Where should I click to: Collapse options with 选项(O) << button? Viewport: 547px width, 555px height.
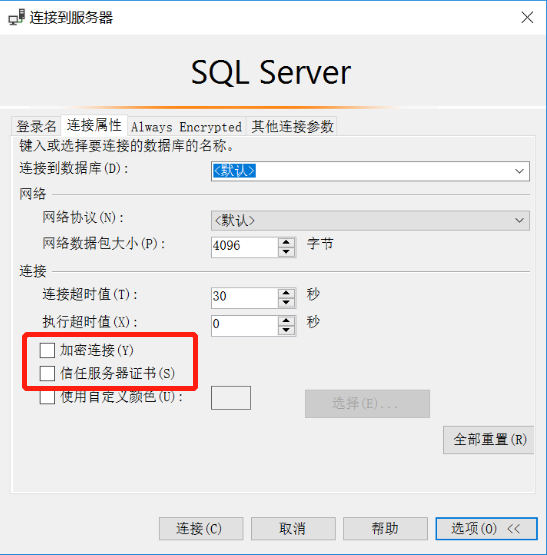(x=486, y=529)
